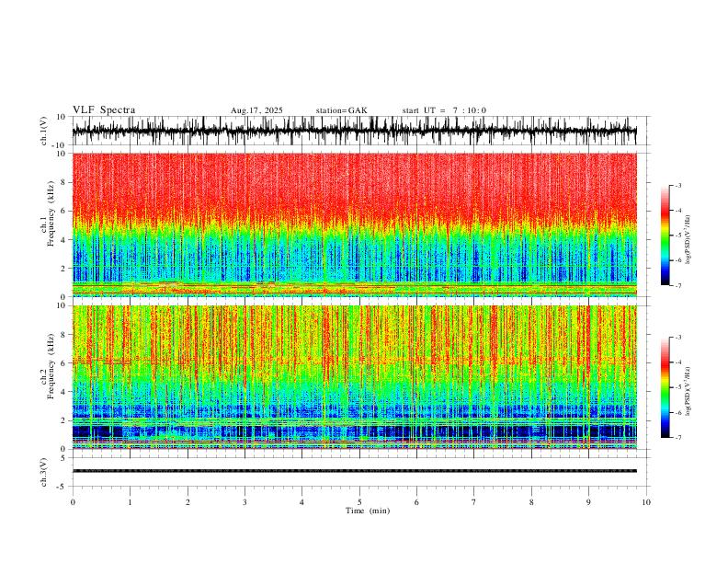Screen dimensions: 728x563
Task: Click time axis tick label "9"
Action: 588,502
